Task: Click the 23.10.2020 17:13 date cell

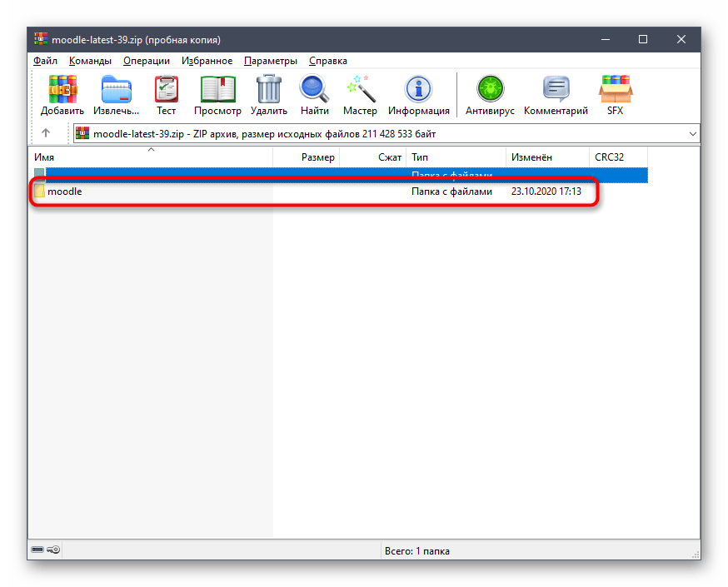Action: (546, 192)
